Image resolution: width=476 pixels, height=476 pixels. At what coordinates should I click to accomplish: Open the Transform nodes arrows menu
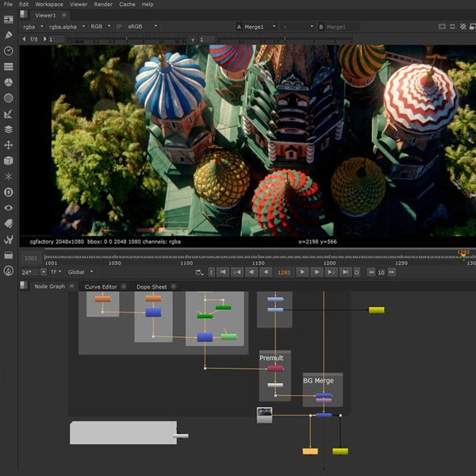[9, 145]
